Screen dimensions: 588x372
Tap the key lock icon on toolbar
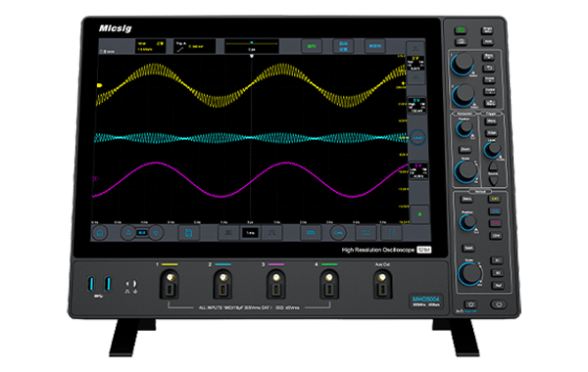point(338,233)
